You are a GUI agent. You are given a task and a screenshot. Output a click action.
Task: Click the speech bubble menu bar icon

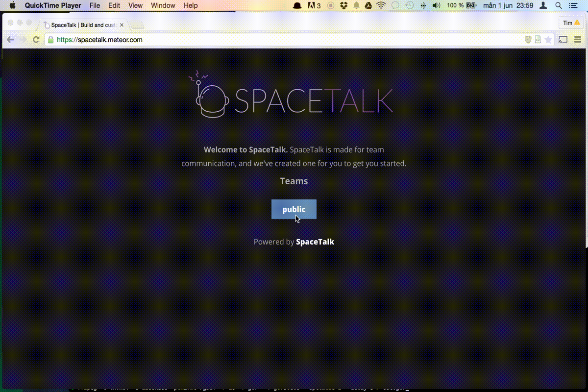(x=395, y=5)
